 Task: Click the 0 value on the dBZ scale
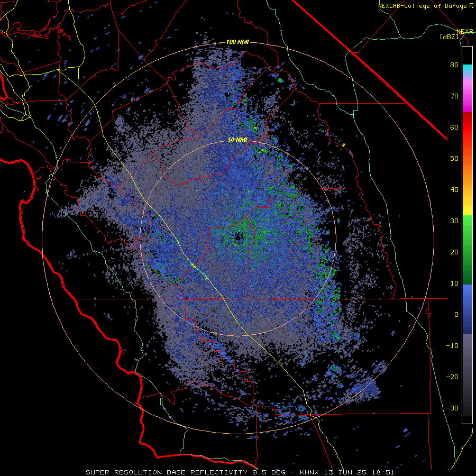click(456, 315)
